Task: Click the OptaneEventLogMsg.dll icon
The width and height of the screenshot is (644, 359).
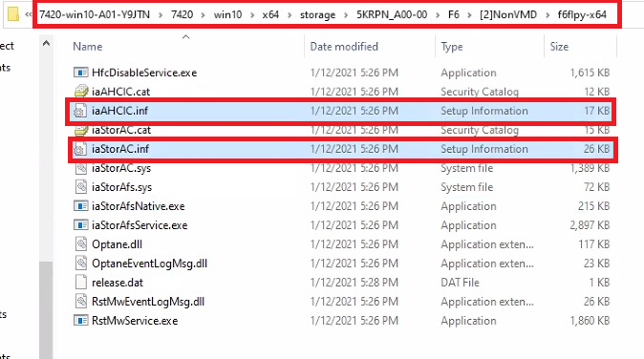Action: (81, 264)
